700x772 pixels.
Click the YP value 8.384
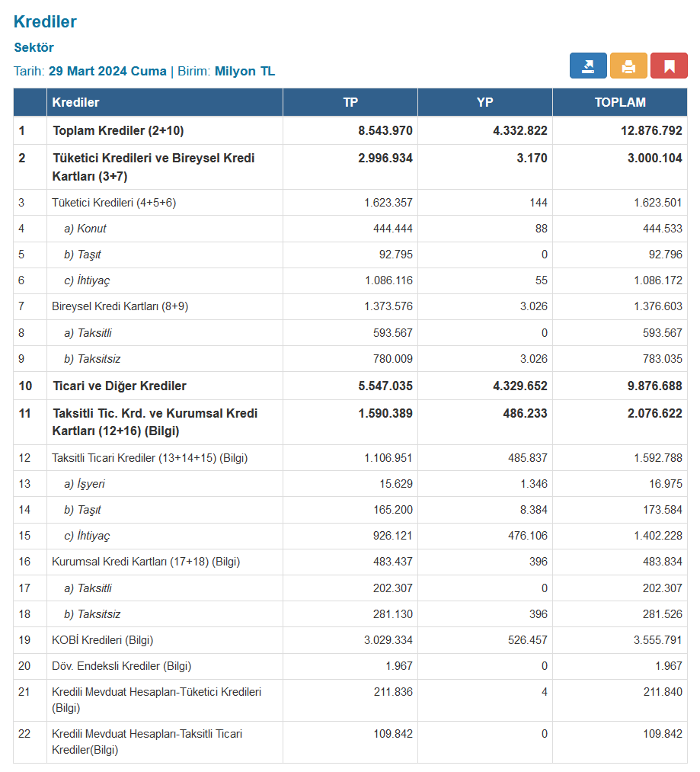tap(534, 510)
